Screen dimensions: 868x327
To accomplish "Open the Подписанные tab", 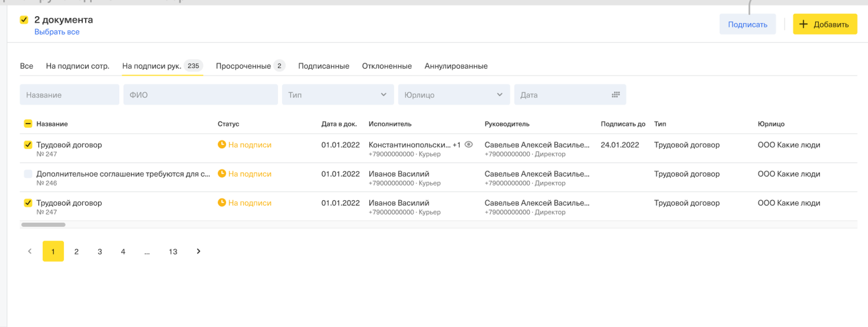I will click(323, 66).
